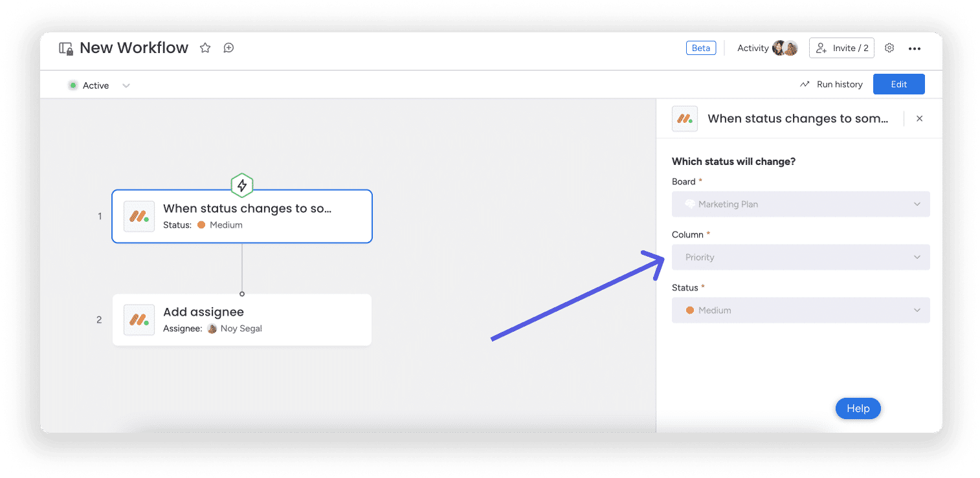Click monday logo icon on Add assignee step
The width and height of the screenshot is (980, 478).
click(139, 320)
